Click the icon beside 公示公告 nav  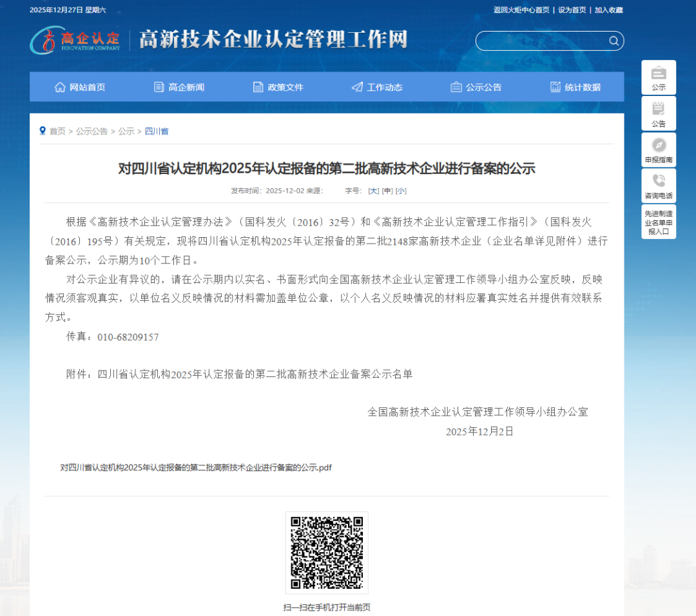point(456,87)
